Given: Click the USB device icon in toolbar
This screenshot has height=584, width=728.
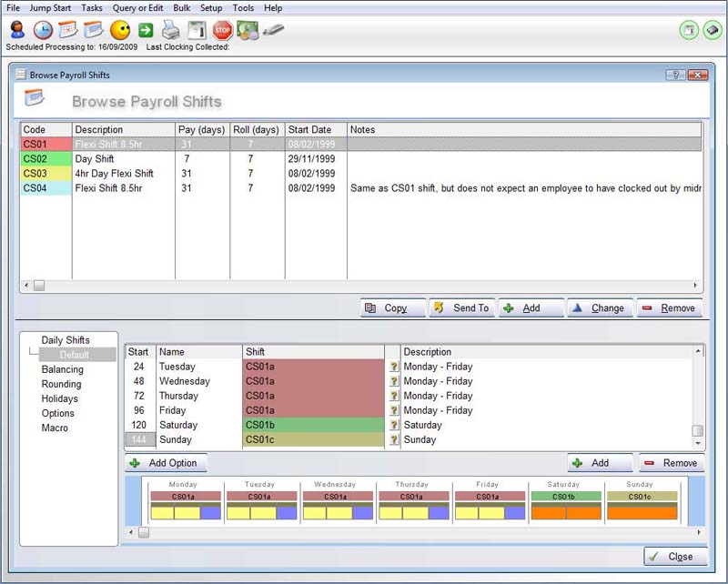Looking at the screenshot, I should [273, 30].
